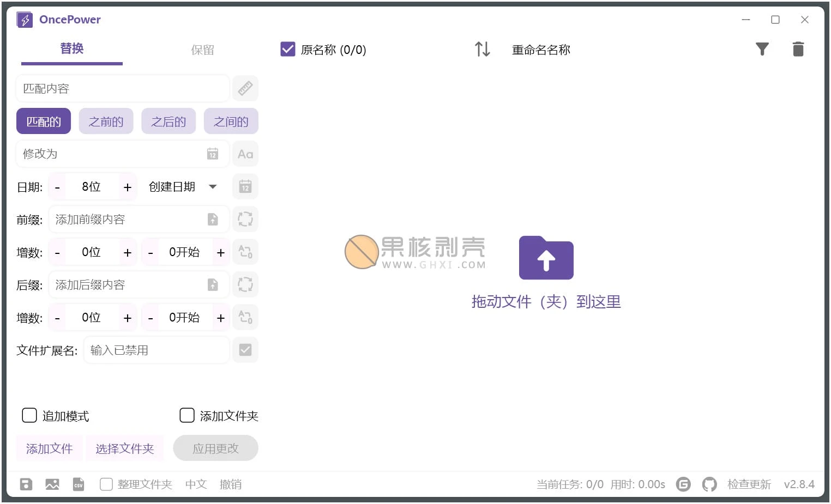Toggle letter case with the Aa icon
The image size is (831, 504).
(245, 154)
